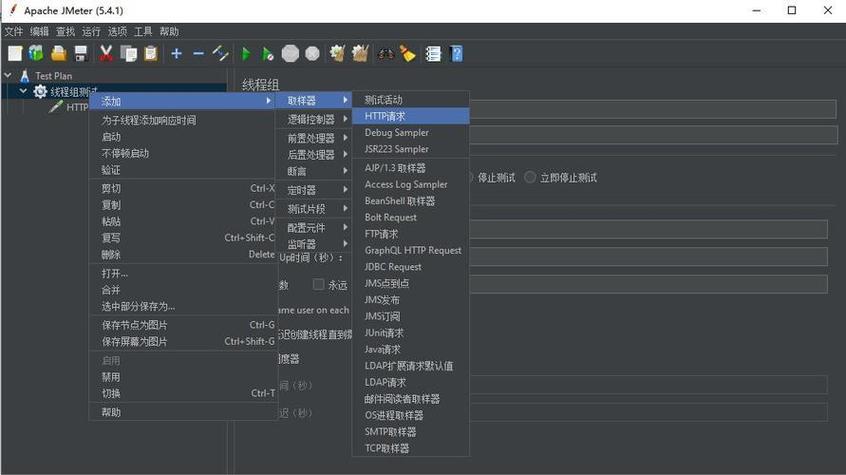Save the test plan with the disk icon

pyautogui.click(x=80, y=53)
